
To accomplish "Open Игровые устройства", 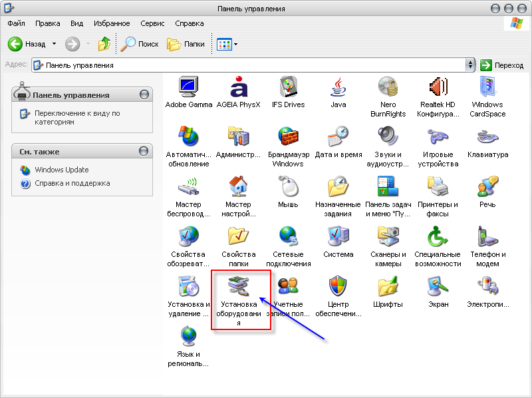I will pos(438,146).
